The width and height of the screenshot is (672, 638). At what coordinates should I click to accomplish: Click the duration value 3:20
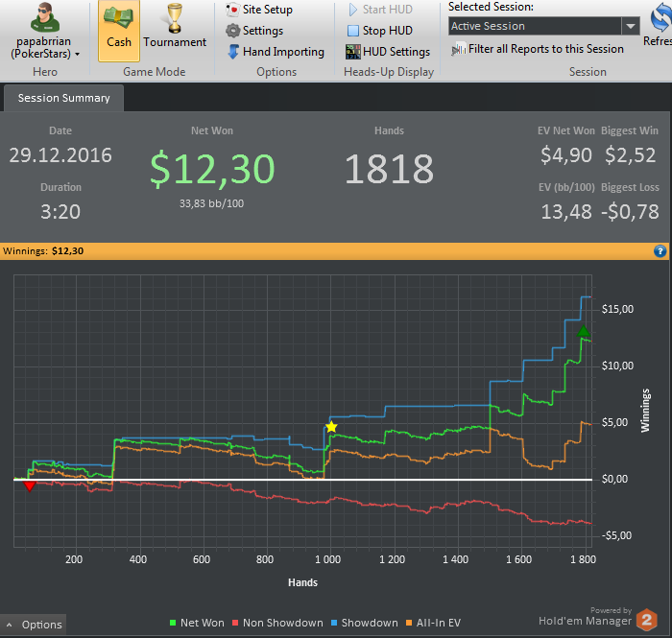(60, 212)
